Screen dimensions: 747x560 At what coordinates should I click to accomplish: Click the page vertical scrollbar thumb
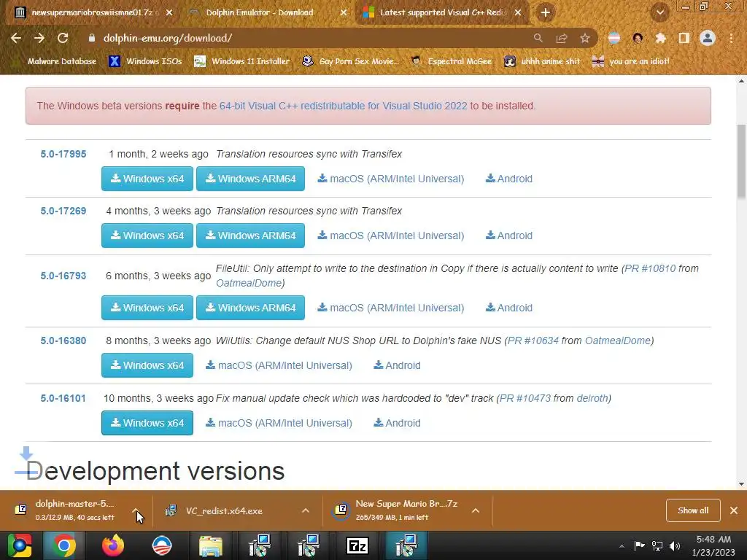741,162
